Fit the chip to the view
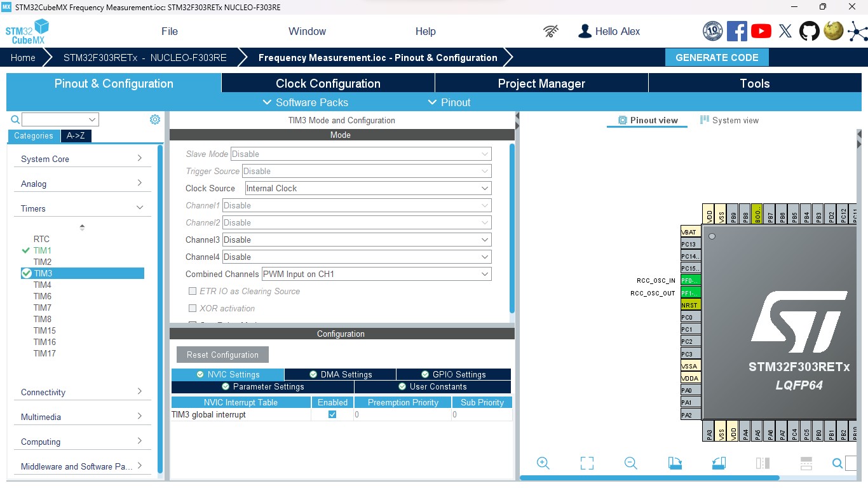Screen dimensions: 868x488 pos(587,463)
